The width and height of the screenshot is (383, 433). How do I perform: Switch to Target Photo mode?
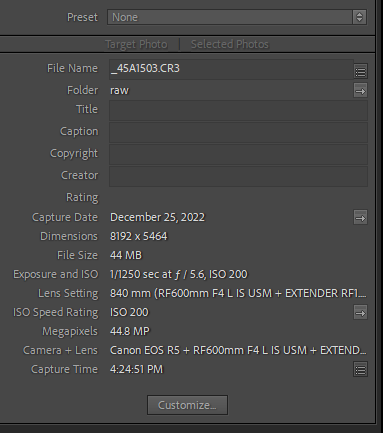coord(136,44)
